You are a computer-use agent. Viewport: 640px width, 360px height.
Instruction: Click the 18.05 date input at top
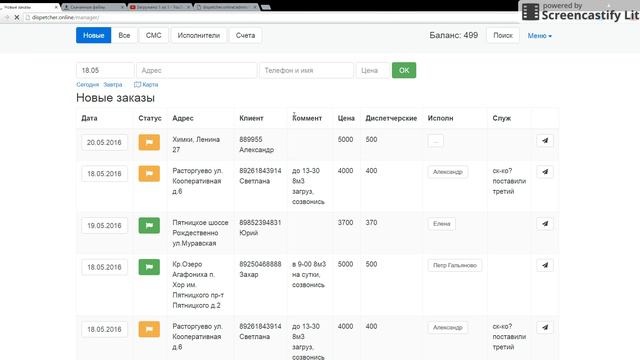pyautogui.click(x=105, y=70)
